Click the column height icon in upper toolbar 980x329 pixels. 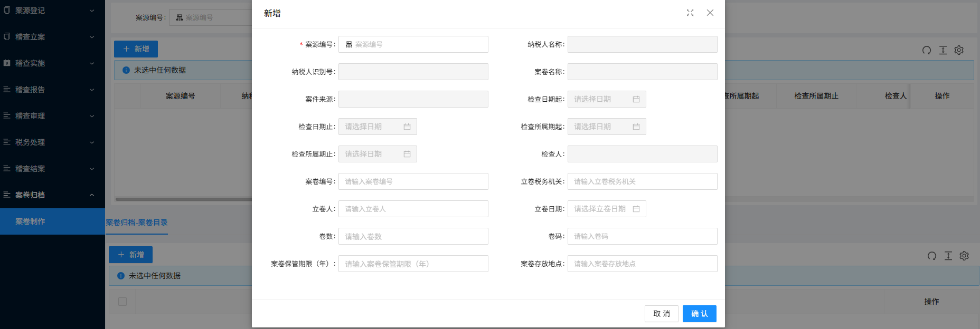943,50
